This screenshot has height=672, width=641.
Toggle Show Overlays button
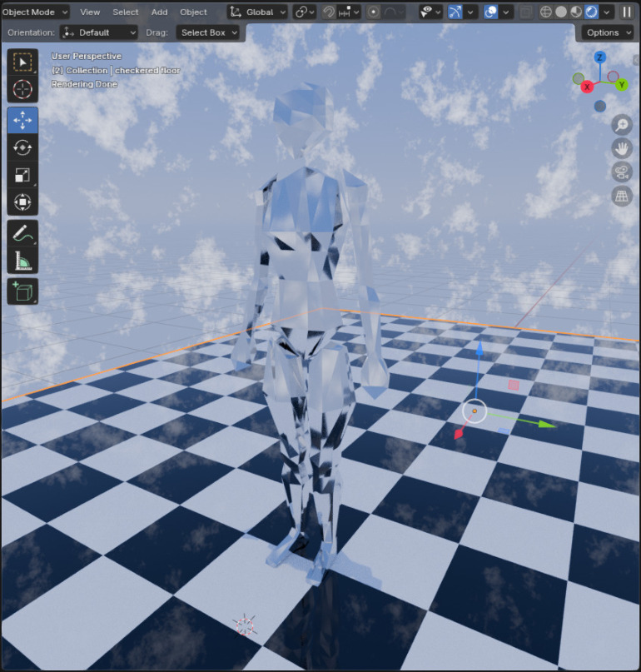490,12
